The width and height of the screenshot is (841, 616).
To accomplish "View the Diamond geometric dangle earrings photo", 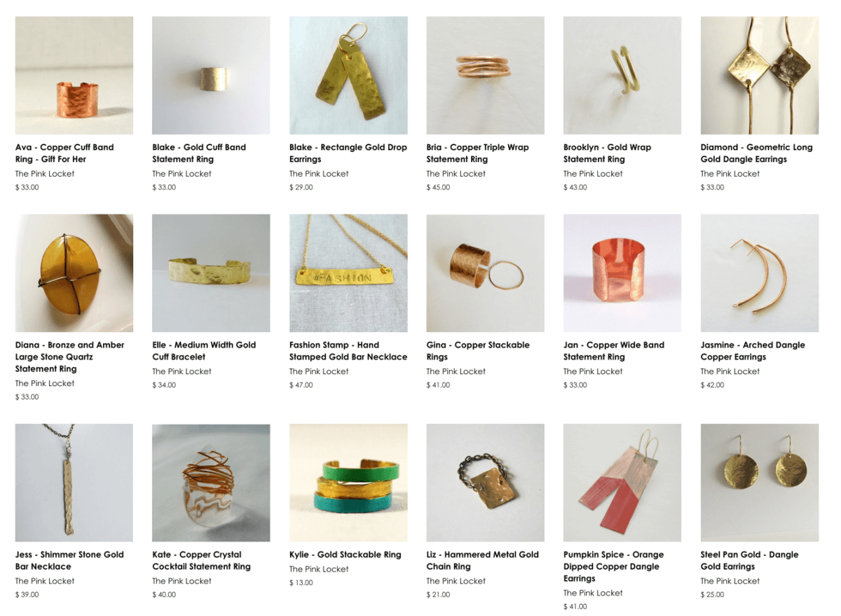I will pyautogui.click(x=760, y=75).
